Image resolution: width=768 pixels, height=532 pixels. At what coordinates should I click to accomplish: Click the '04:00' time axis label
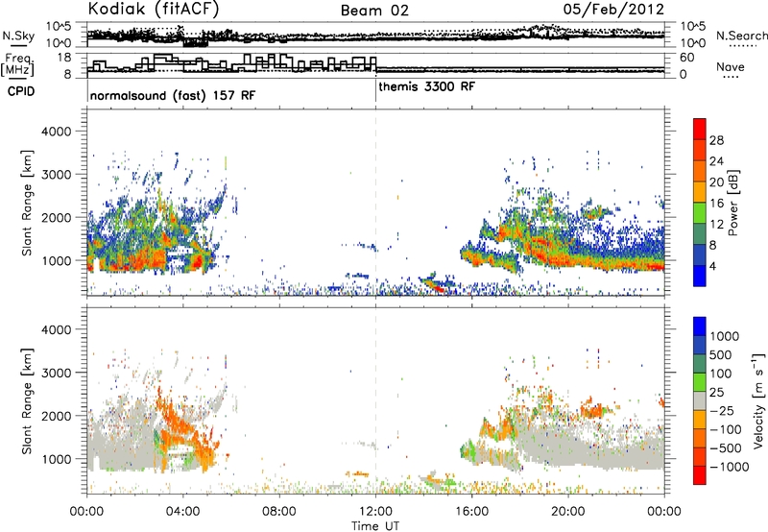pos(183,512)
